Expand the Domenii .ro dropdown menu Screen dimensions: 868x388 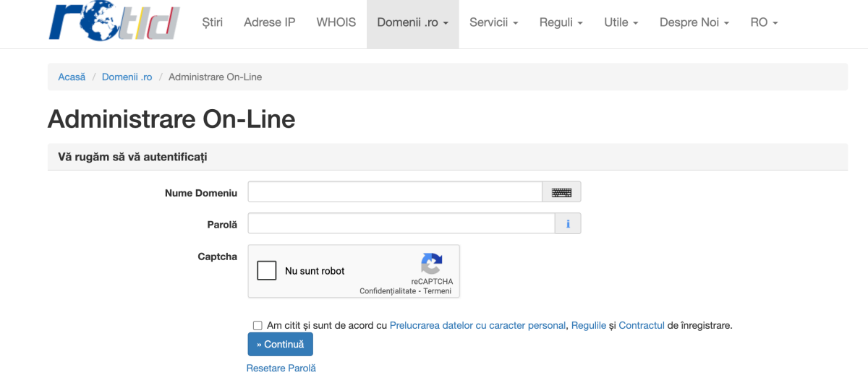(412, 22)
